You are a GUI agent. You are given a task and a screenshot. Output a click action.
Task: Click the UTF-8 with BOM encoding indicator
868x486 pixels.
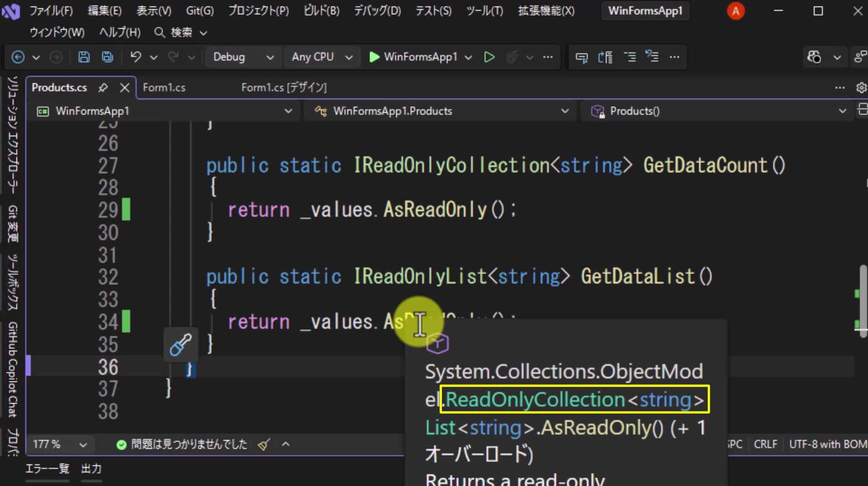[x=827, y=444]
